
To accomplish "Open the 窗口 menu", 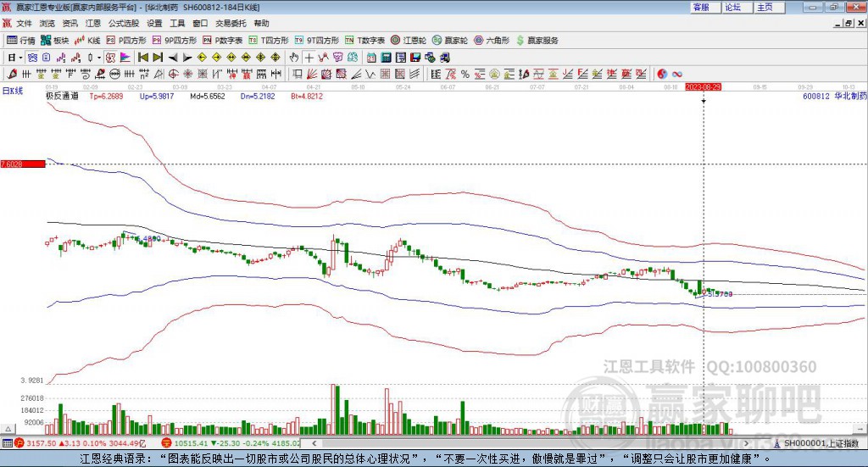I will 200,23.
